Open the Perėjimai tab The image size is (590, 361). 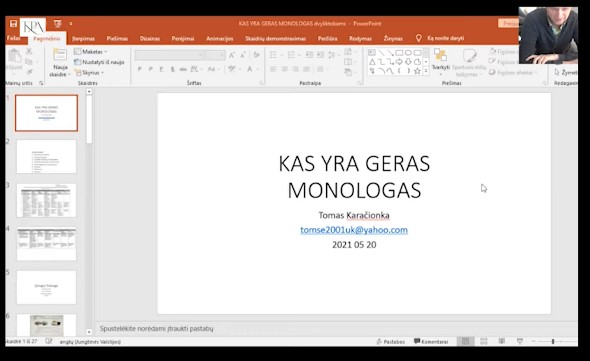click(183, 38)
